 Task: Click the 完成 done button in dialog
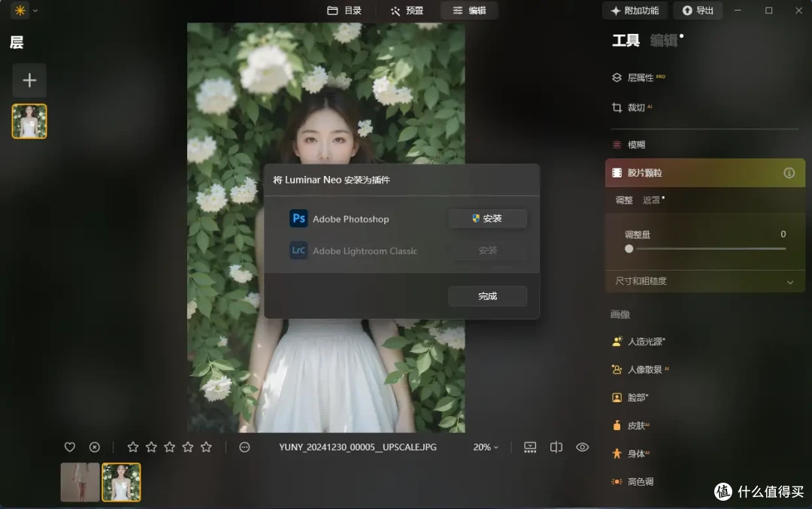point(487,296)
